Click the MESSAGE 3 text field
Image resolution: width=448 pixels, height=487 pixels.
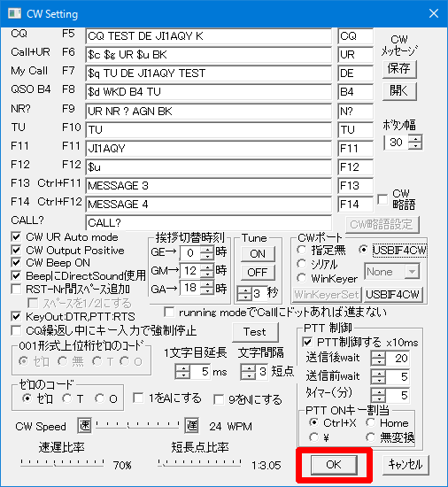[208, 186]
